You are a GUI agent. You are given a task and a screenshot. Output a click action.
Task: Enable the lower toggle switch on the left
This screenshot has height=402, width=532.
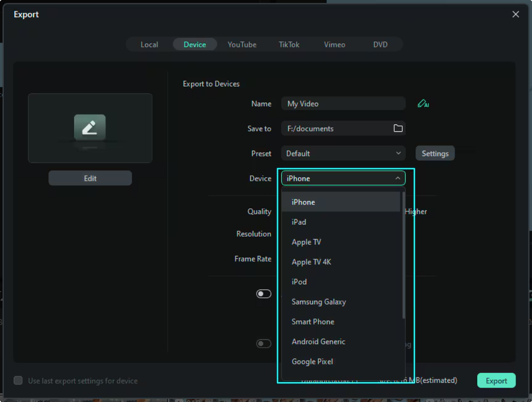pos(263,343)
